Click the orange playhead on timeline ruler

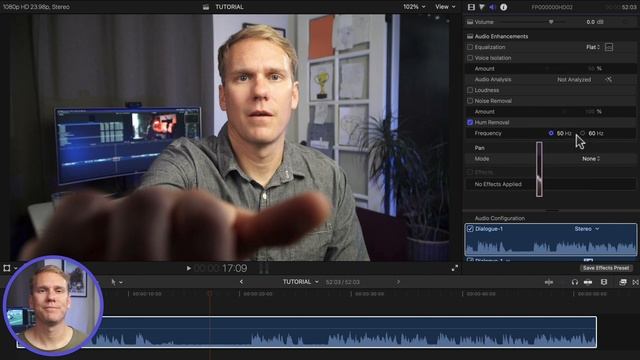click(210, 293)
